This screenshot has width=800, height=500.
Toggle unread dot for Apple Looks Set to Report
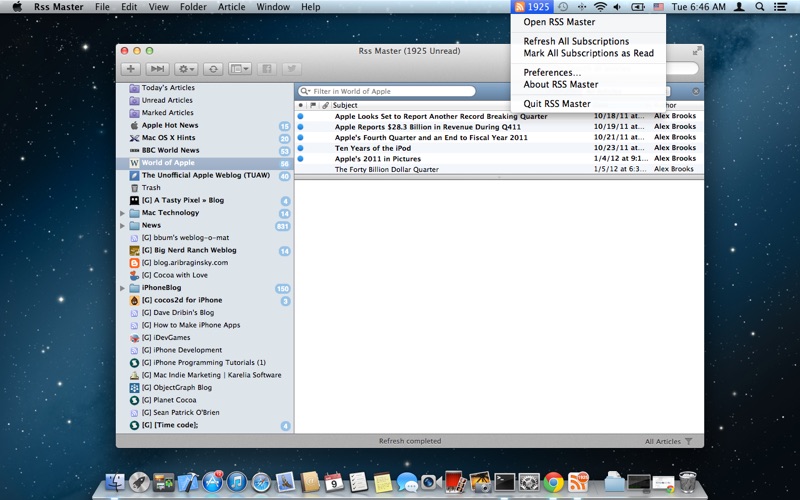pos(301,116)
